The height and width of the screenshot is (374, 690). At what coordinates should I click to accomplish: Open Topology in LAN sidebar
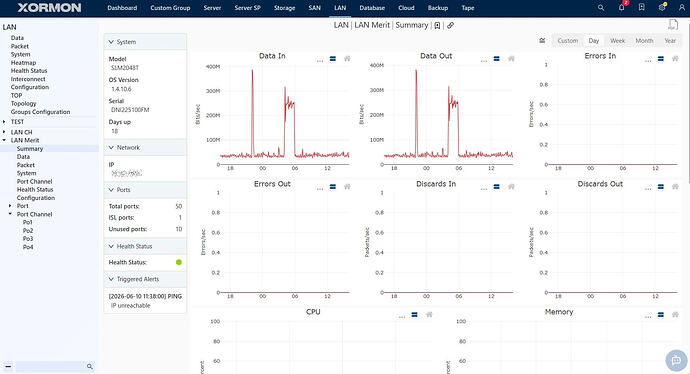(x=24, y=104)
